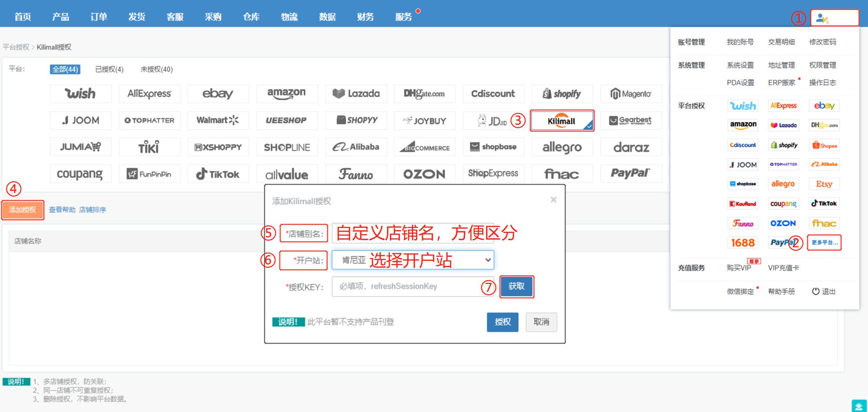Open the 订单 menu

(99, 17)
